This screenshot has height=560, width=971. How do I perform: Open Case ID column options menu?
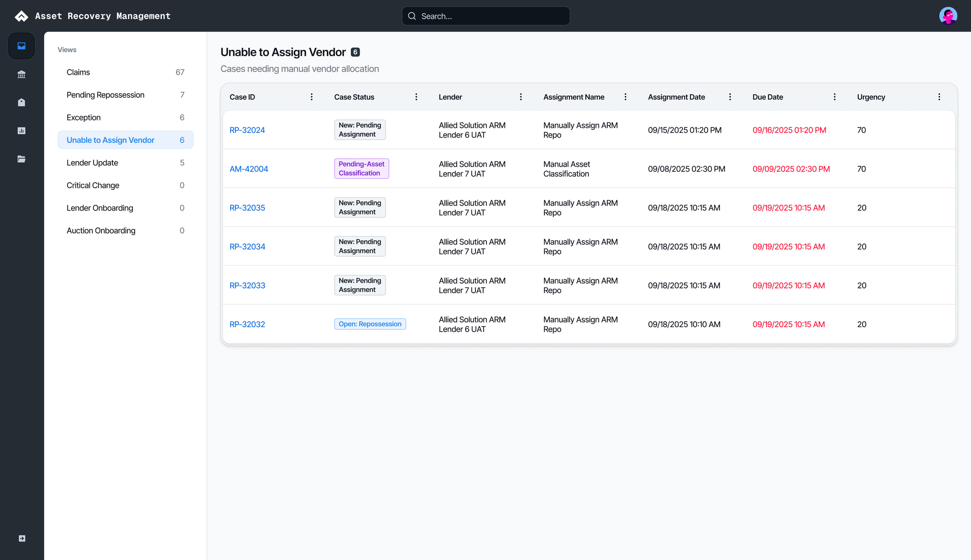(312, 97)
